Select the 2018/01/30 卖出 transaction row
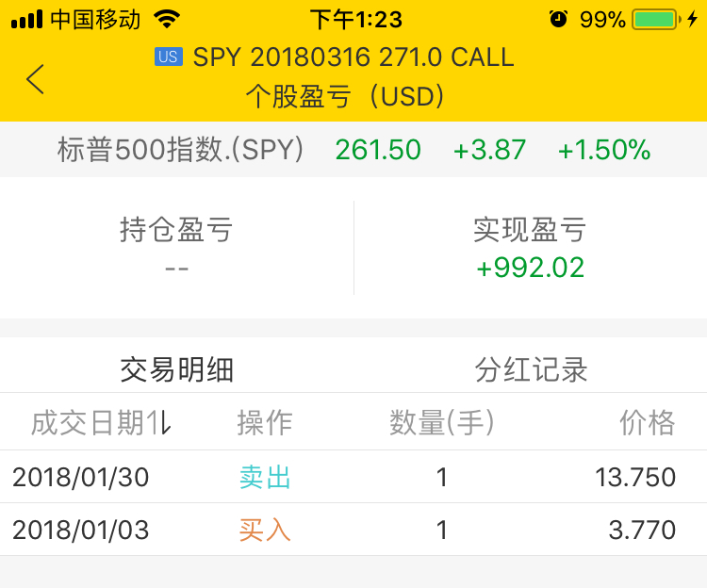 tap(353, 477)
